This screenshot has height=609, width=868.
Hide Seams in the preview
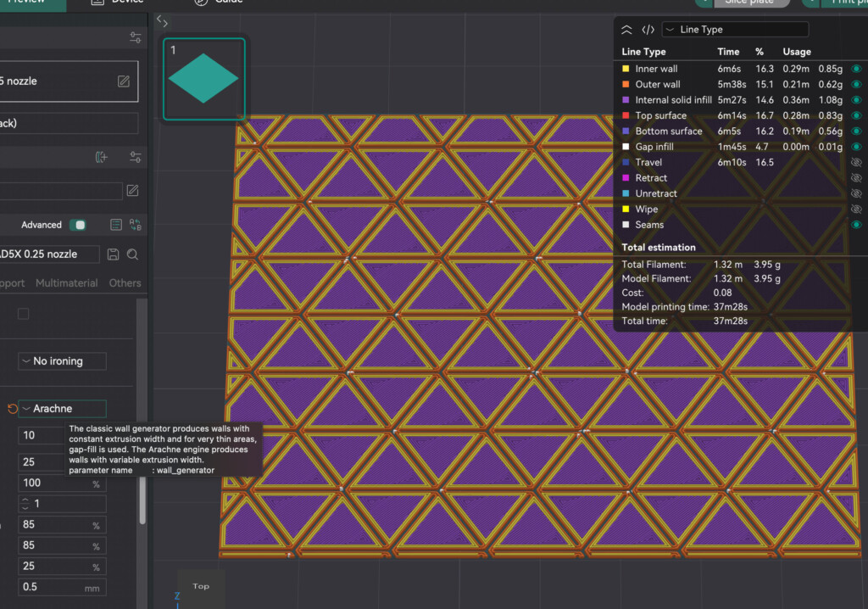tap(856, 225)
